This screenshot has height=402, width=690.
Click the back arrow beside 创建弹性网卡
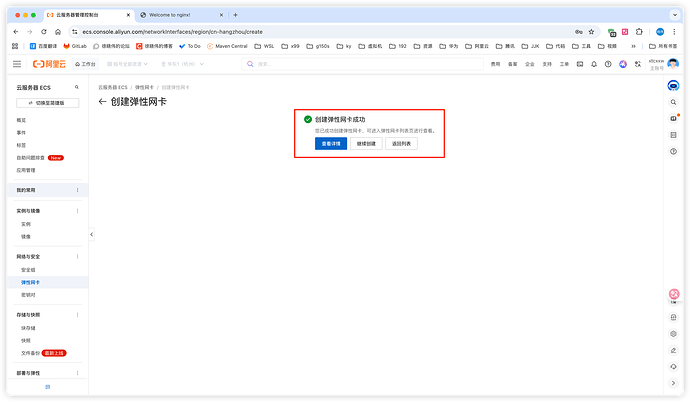(102, 102)
